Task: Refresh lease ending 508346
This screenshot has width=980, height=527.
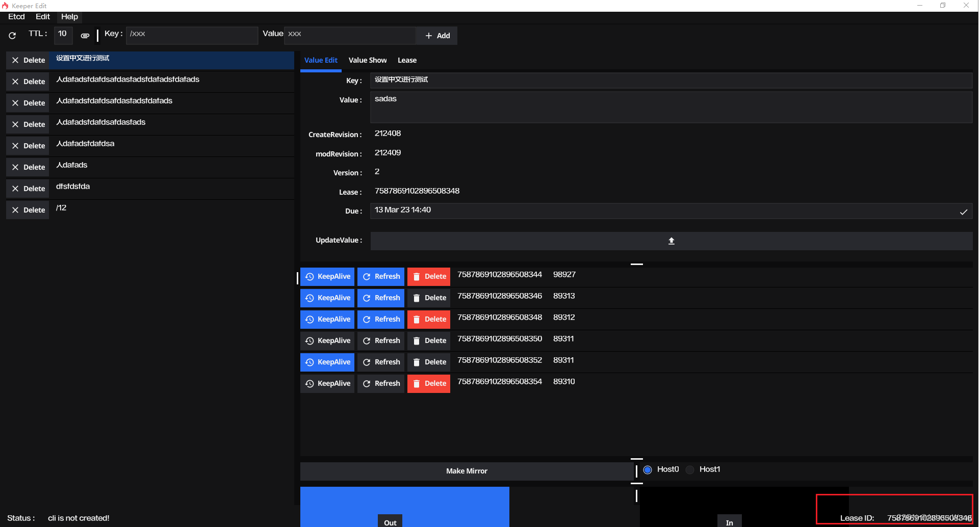Action: (x=381, y=298)
